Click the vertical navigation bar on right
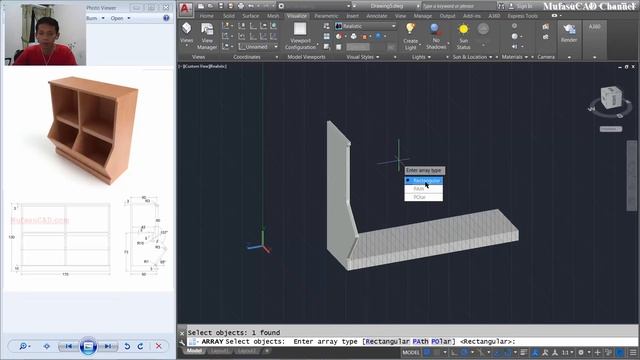 (x=632, y=176)
